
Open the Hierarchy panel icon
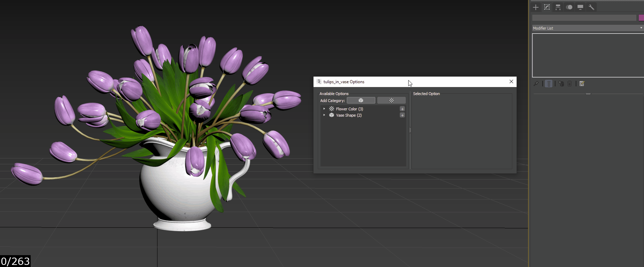point(558,7)
